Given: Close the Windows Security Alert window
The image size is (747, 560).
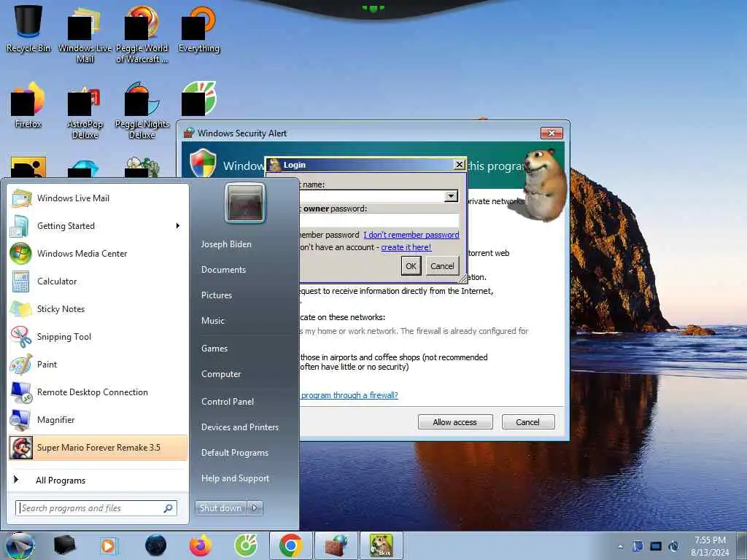Looking at the screenshot, I should [x=551, y=133].
